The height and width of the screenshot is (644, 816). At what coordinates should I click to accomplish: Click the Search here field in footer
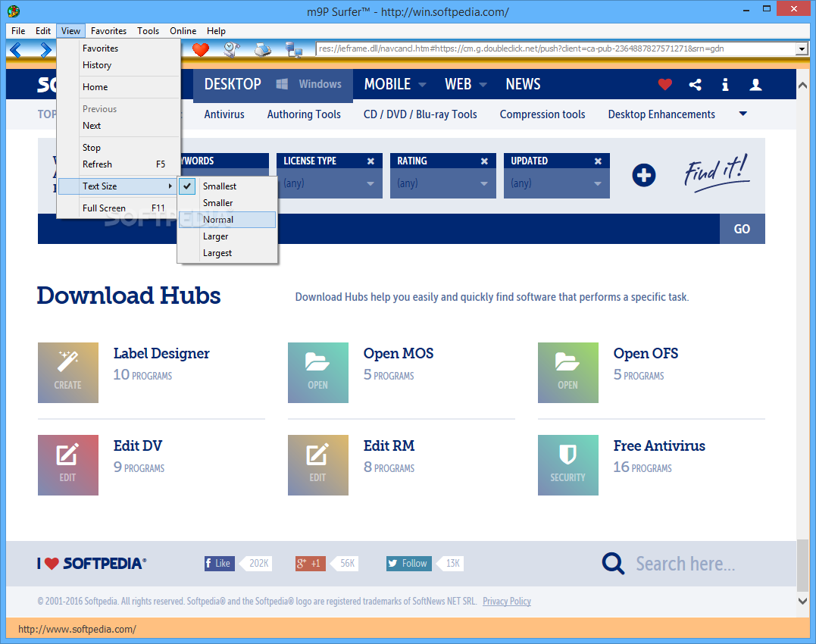686,564
